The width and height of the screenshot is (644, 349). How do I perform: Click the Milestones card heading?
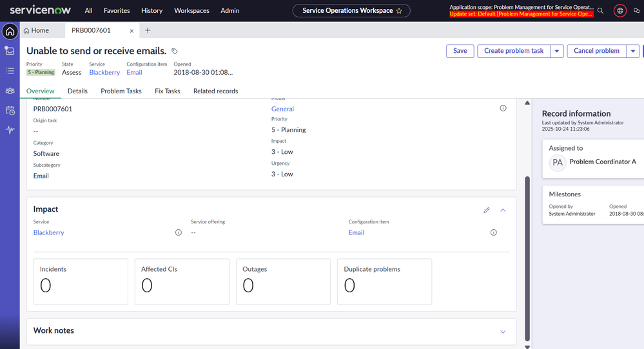565,194
